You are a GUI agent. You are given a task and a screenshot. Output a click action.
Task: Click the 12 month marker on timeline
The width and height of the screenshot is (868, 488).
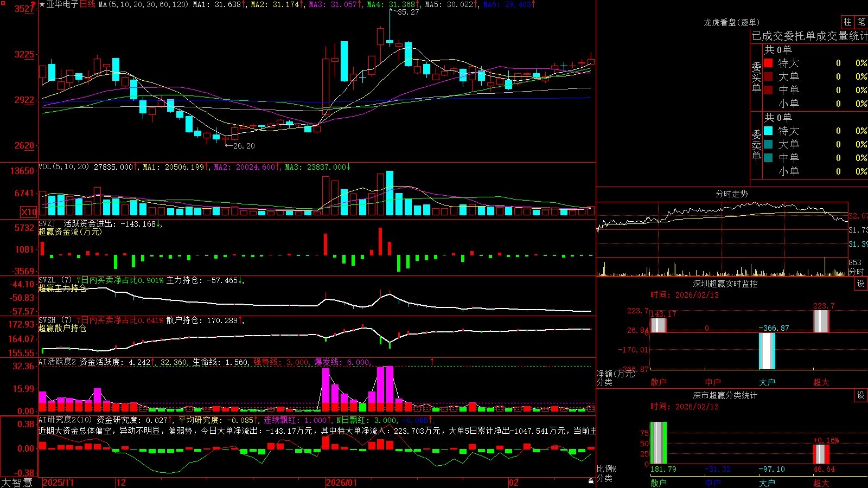coord(122,483)
